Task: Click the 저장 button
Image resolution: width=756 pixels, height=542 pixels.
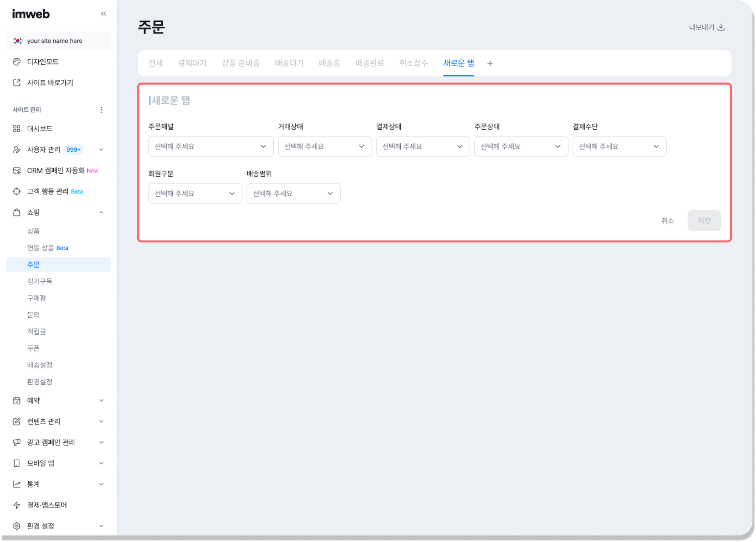Action: click(x=704, y=221)
